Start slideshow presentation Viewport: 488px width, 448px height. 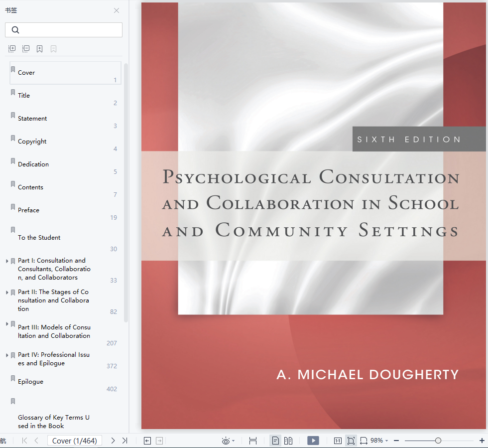point(313,441)
